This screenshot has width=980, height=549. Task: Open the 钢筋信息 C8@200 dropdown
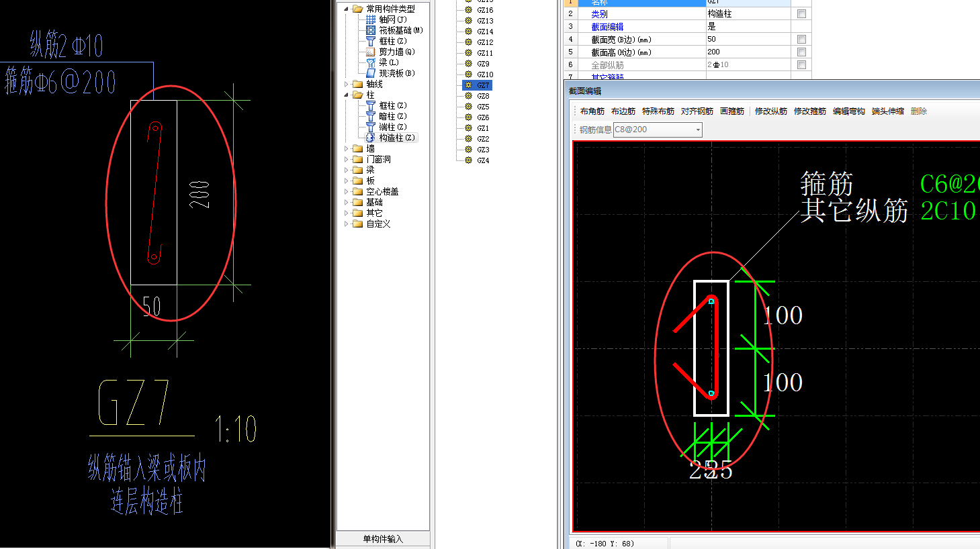[x=698, y=130]
